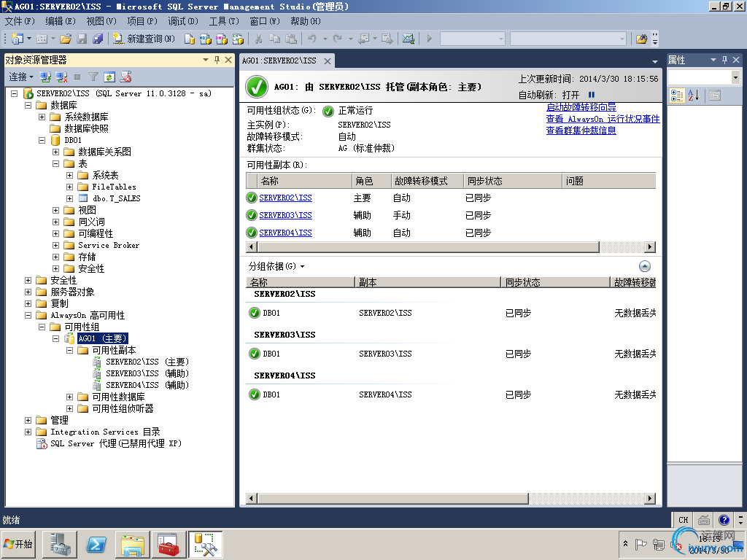Open the 视图 menu
Image resolution: width=747 pixels, height=560 pixels.
pyautogui.click(x=101, y=21)
